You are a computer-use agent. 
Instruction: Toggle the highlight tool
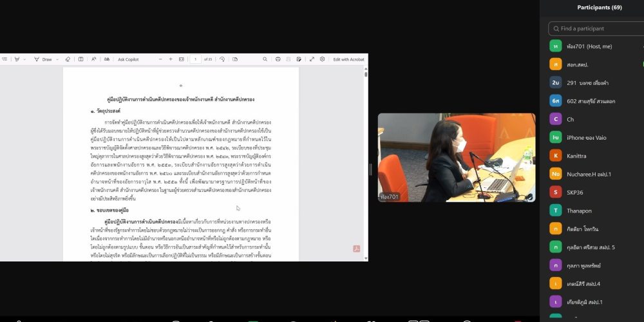pos(17,59)
